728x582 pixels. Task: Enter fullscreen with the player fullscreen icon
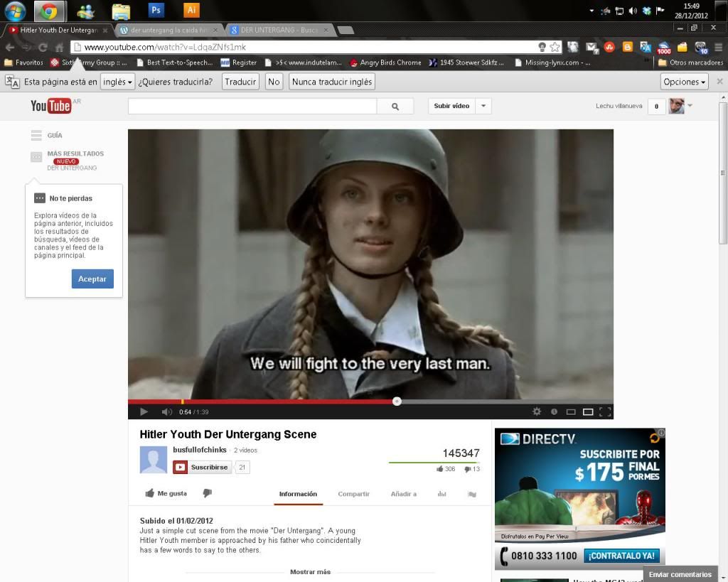click(x=605, y=411)
